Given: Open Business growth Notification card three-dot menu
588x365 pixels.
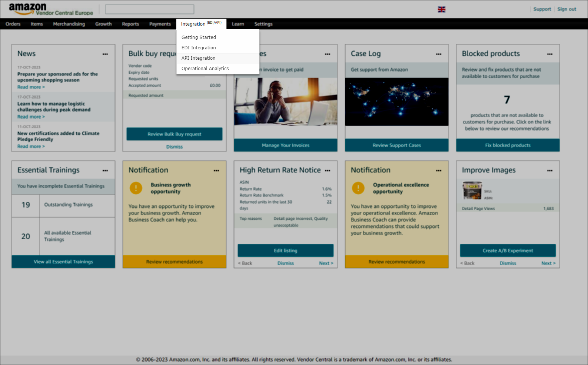Looking at the screenshot, I should click(216, 171).
